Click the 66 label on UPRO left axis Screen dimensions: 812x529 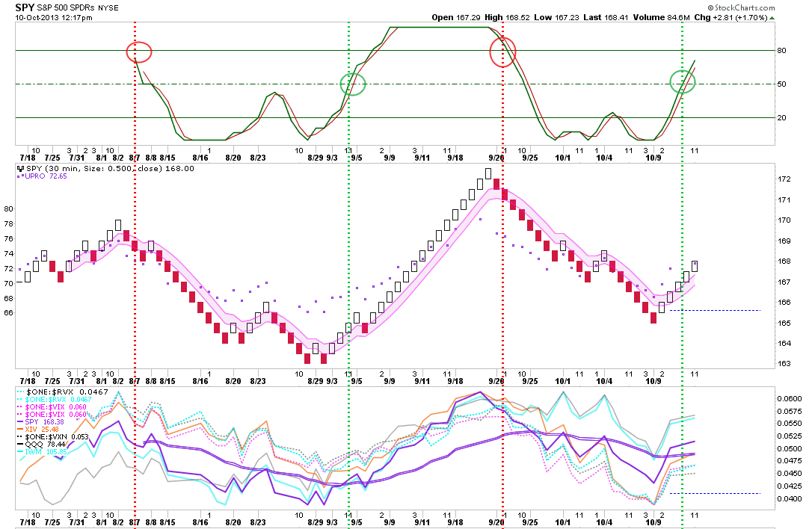tap(8, 313)
